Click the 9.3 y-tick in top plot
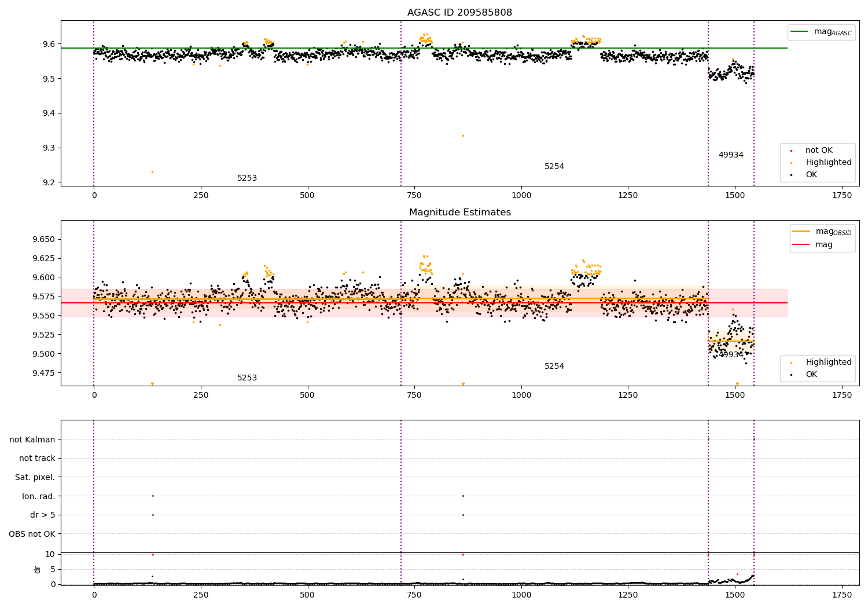 tap(49, 148)
